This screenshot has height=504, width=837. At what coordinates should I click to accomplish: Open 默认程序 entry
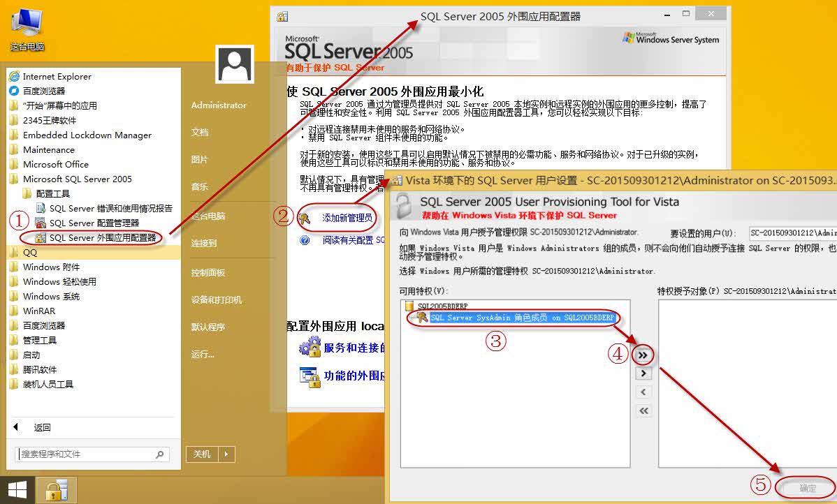point(208,327)
